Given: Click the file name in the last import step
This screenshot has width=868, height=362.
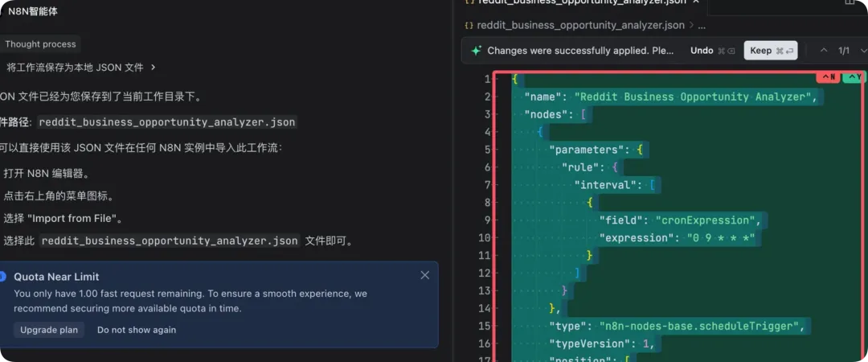Looking at the screenshot, I should tap(170, 241).
